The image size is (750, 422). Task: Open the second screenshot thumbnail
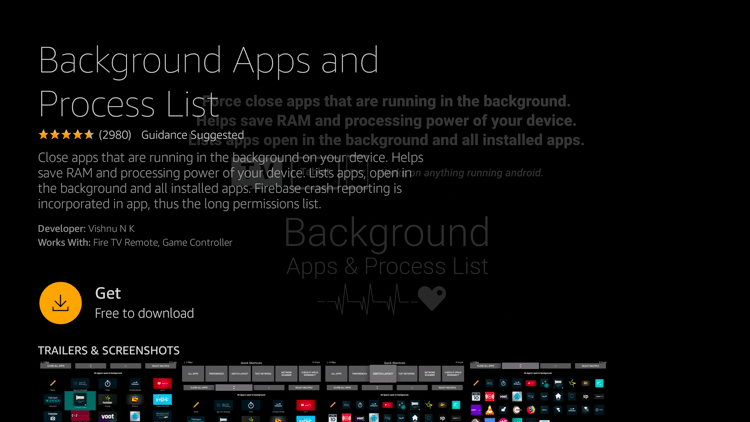pyautogui.click(x=251, y=392)
